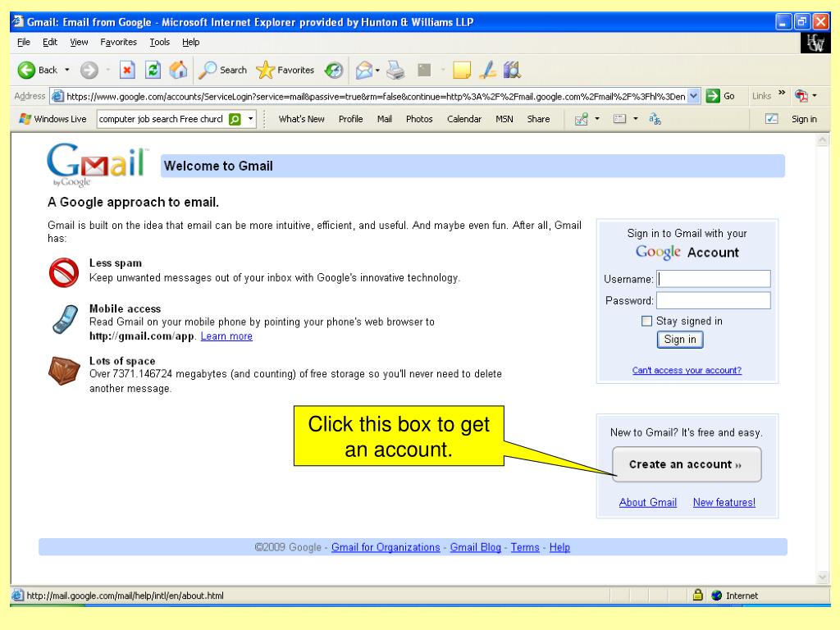Image resolution: width=840 pixels, height=630 pixels.
Task: Go to Home page icon
Action: (178, 70)
